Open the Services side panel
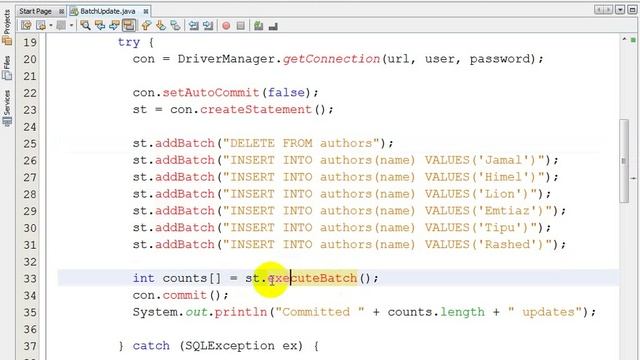This screenshot has width=640, height=360. [7, 108]
